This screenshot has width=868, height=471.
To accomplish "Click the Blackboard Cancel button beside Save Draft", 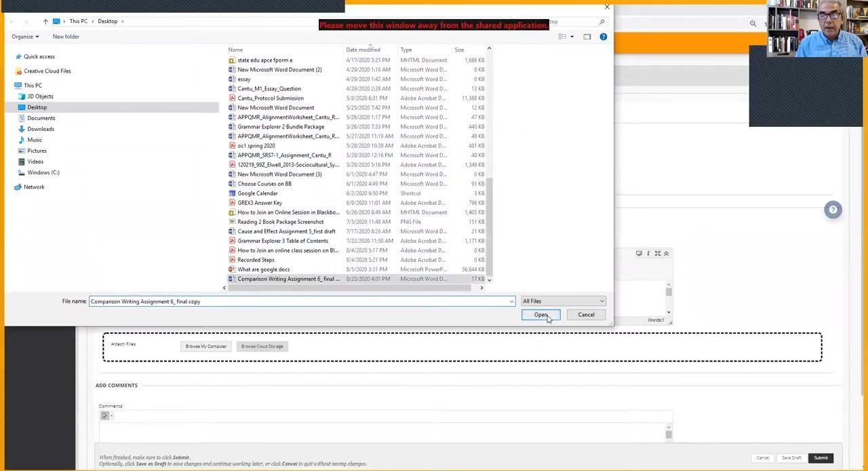I will 763,458.
